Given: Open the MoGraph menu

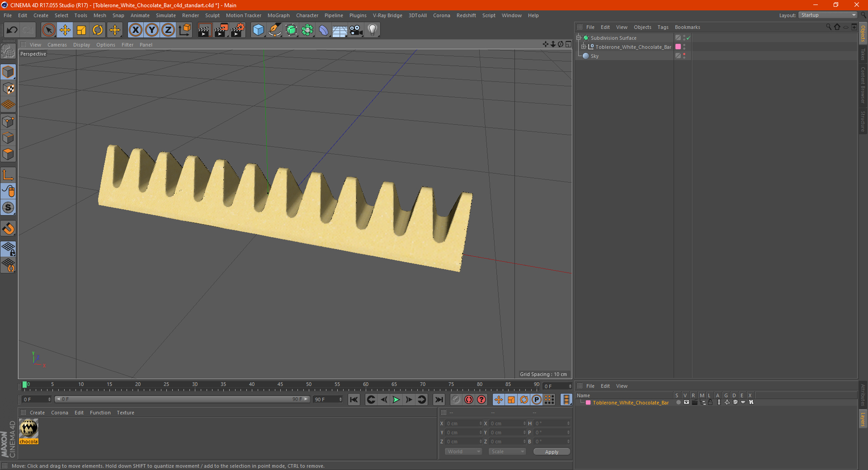Looking at the screenshot, I should [278, 15].
